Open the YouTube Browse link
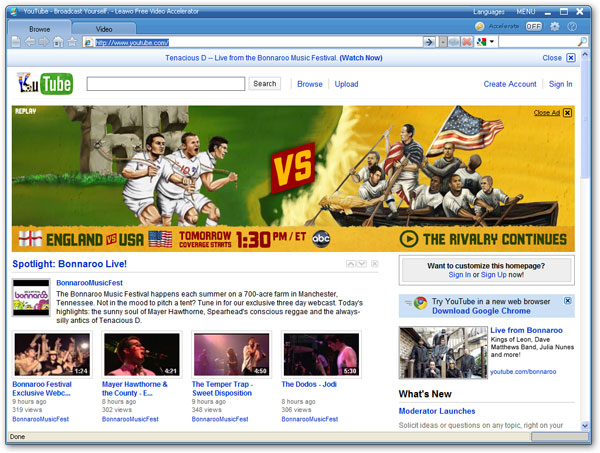The height and width of the screenshot is (453, 600). tap(310, 84)
